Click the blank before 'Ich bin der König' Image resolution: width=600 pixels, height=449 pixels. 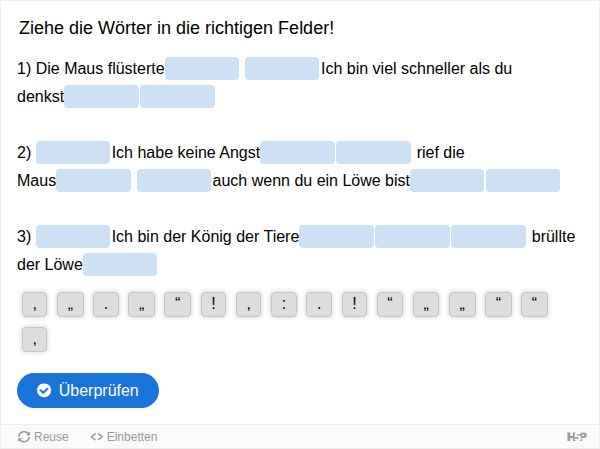(x=73, y=236)
